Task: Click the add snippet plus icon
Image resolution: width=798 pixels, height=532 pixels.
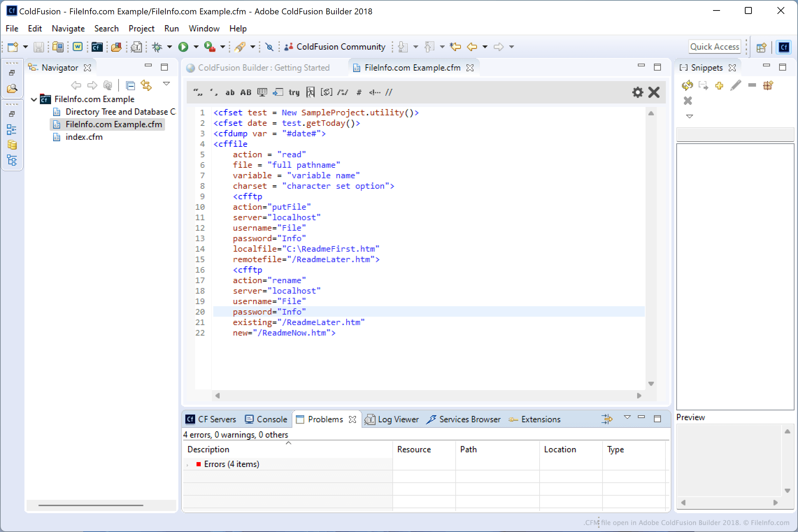Action: pyautogui.click(x=719, y=86)
